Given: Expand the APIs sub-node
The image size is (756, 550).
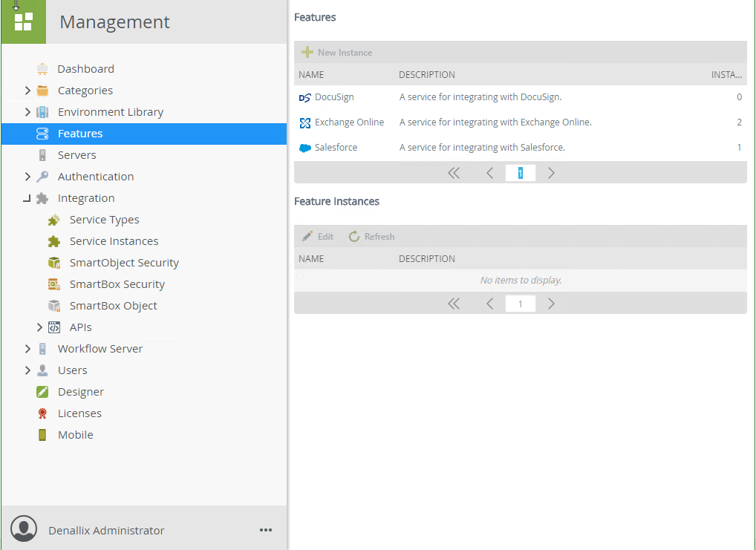Looking at the screenshot, I should pos(39,327).
